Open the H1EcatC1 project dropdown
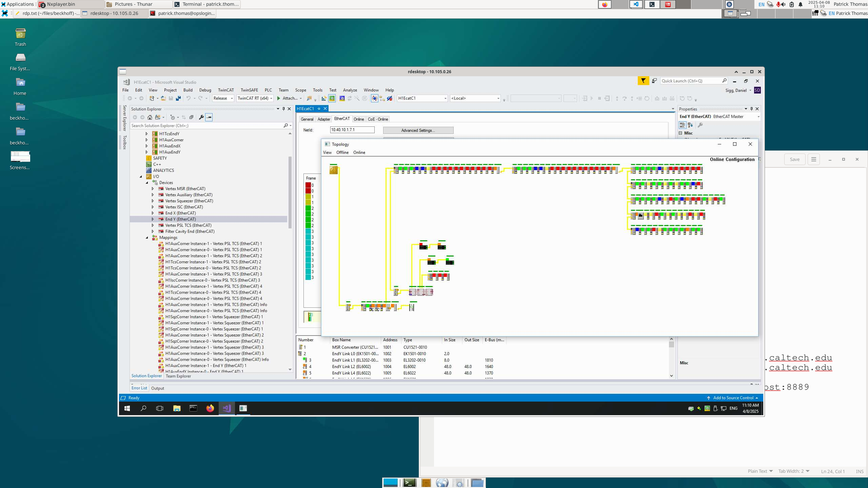Screen dimensions: 868x488 pos(422,98)
